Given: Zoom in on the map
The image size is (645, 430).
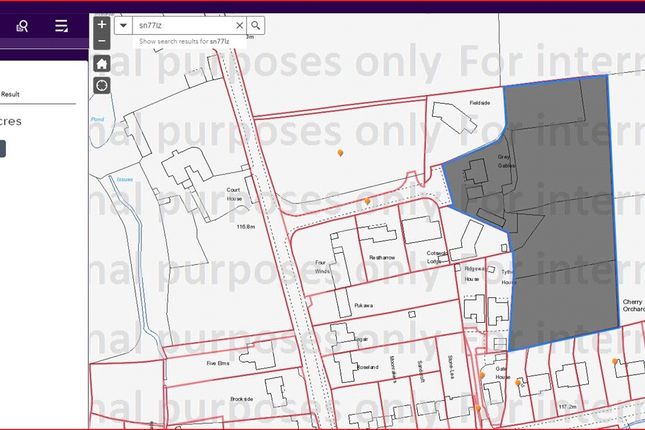Looking at the screenshot, I should [x=102, y=24].
